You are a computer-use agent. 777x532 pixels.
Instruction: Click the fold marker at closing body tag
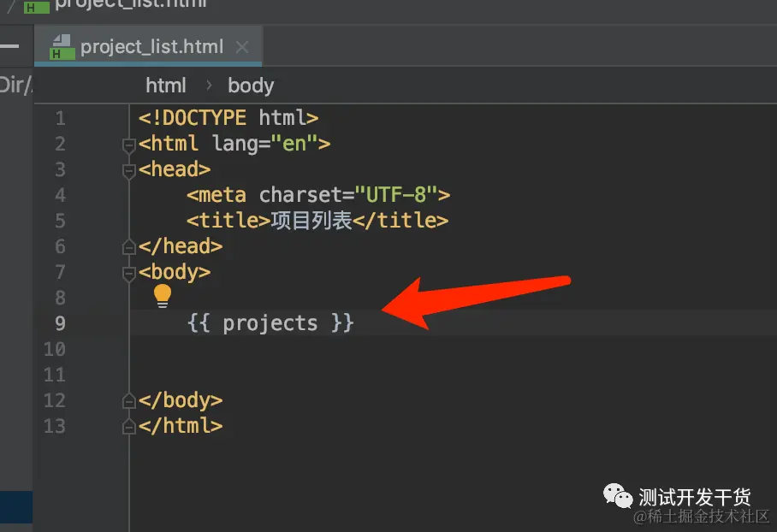coord(129,400)
